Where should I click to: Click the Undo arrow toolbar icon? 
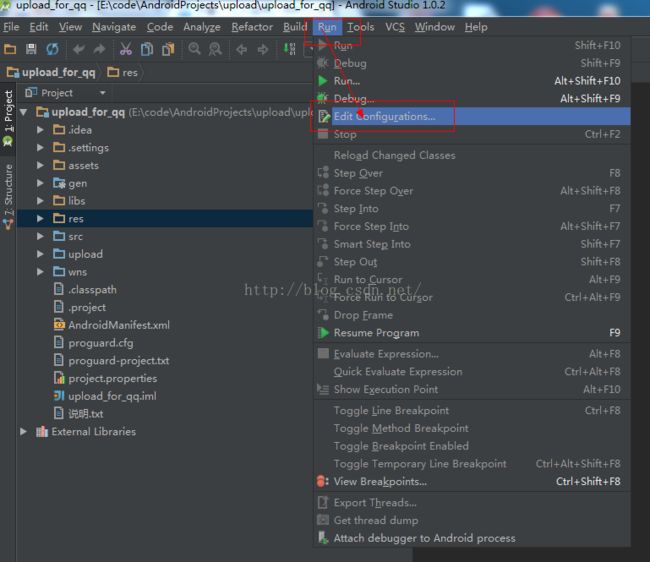coord(78,49)
